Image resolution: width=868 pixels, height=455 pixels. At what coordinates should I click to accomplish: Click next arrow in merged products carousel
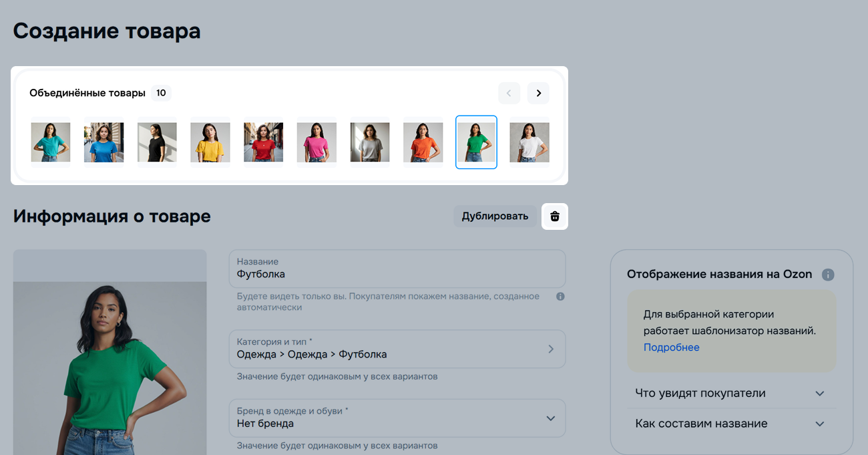click(538, 94)
